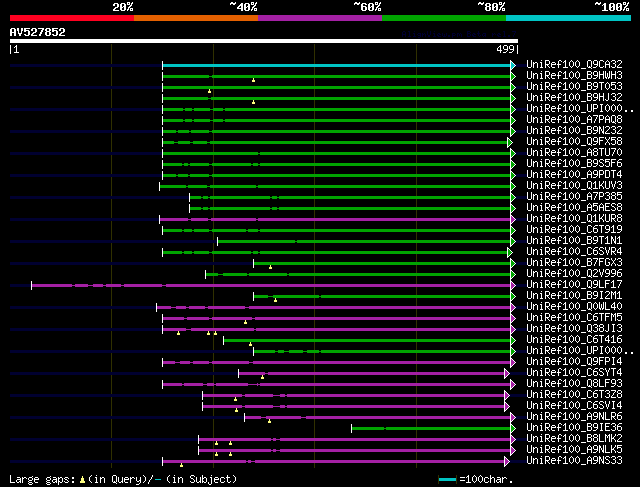The width and height of the screenshot is (640, 487).
Task: Select the UniRef100_C6T3Z8 label
Action: click(x=574, y=395)
